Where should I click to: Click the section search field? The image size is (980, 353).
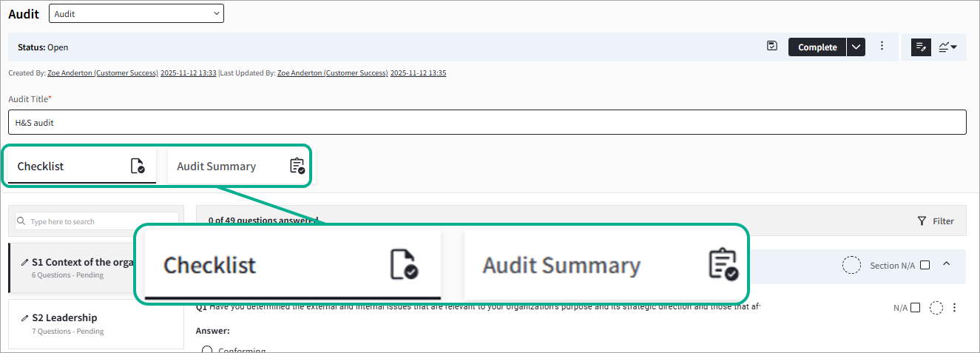point(97,221)
